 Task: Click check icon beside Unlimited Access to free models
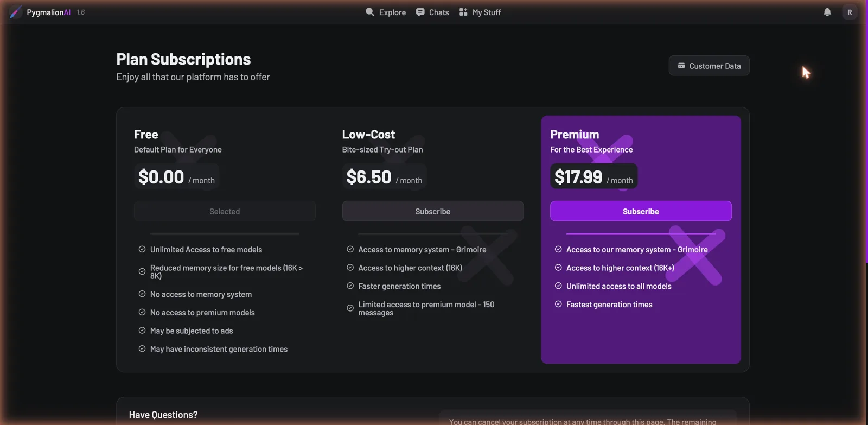[x=142, y=249]
